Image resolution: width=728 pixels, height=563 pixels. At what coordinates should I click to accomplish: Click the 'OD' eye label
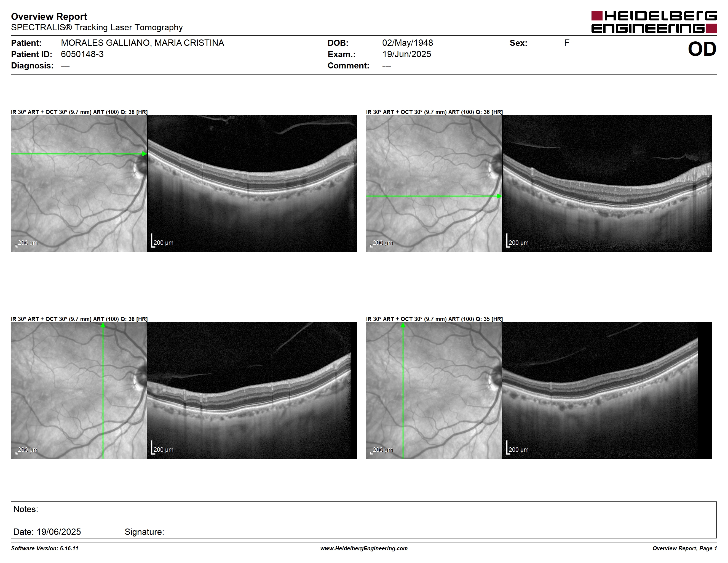click(x=702, y=49)
